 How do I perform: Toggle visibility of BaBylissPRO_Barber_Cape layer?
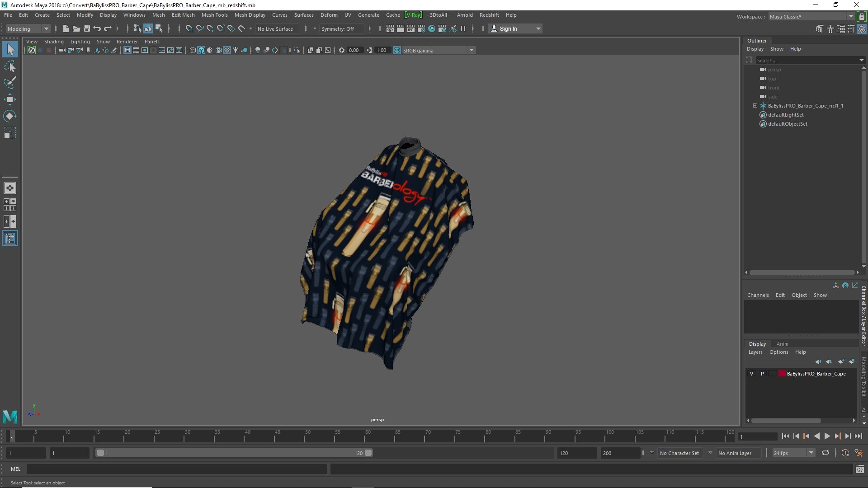pyautogui.click(x=751, y=374)
